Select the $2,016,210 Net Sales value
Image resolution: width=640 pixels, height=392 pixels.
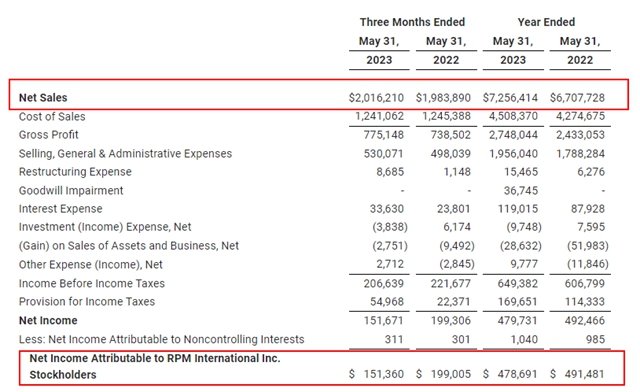coord(376,98)
